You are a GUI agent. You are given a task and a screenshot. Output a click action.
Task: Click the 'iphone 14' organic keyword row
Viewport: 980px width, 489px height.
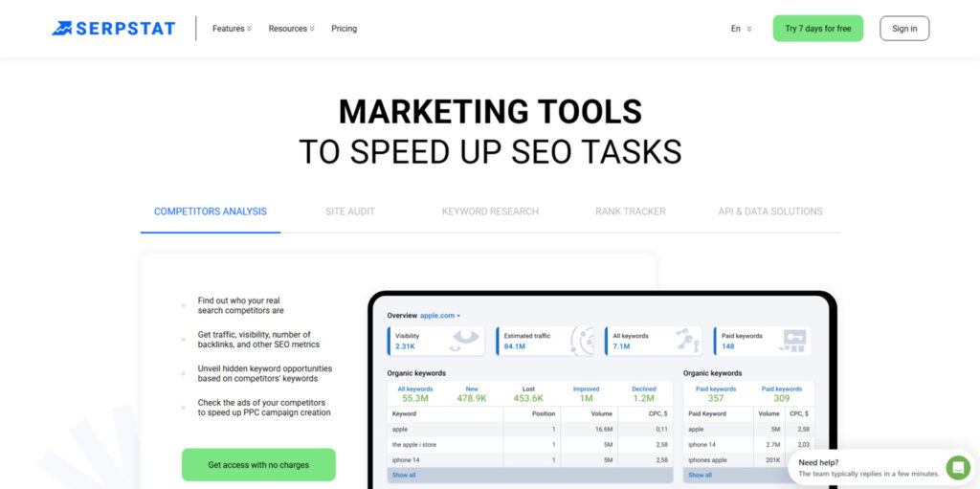pyautogui.click(x=530, y=460)
